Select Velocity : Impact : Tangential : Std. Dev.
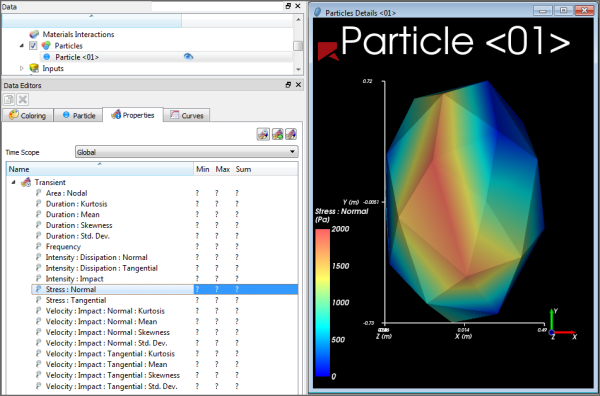Viewport: 600px width, 396px height. point(165,386)
